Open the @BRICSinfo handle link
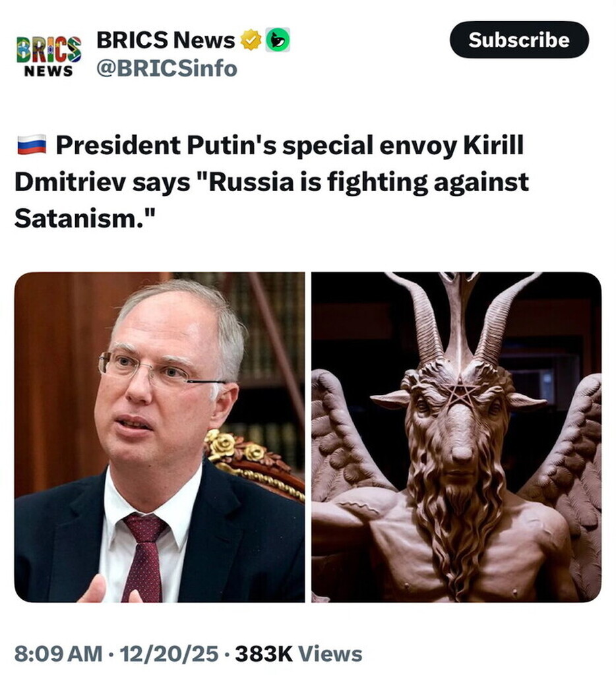The width and height of the screenshot is (616, 675). pos(167,69)
